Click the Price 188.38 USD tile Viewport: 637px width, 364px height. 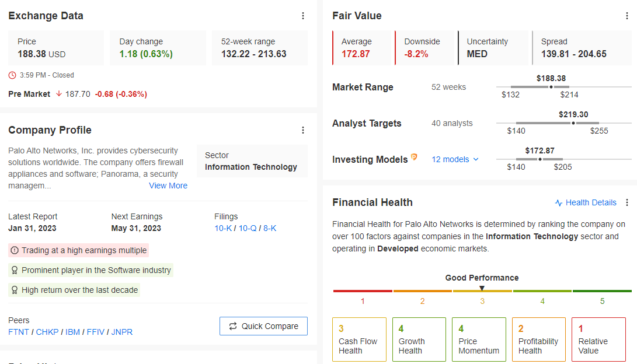point(56,48)
